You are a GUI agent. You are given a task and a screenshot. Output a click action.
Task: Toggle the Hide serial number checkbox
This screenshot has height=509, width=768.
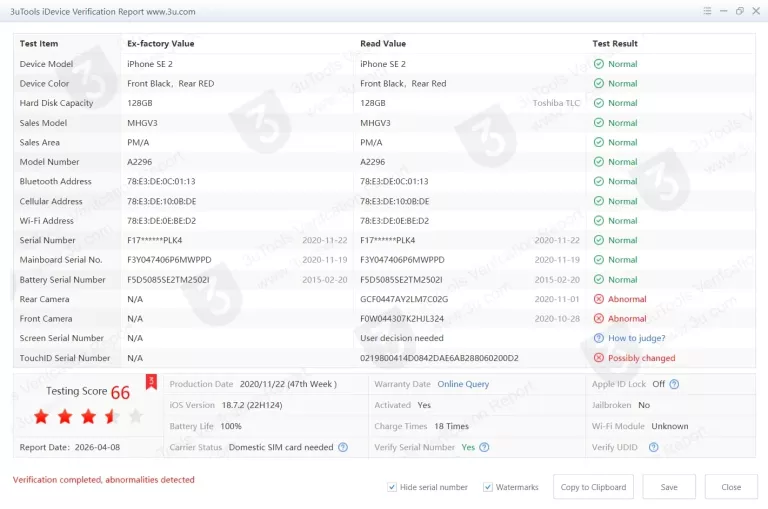[x=392, y=487]
